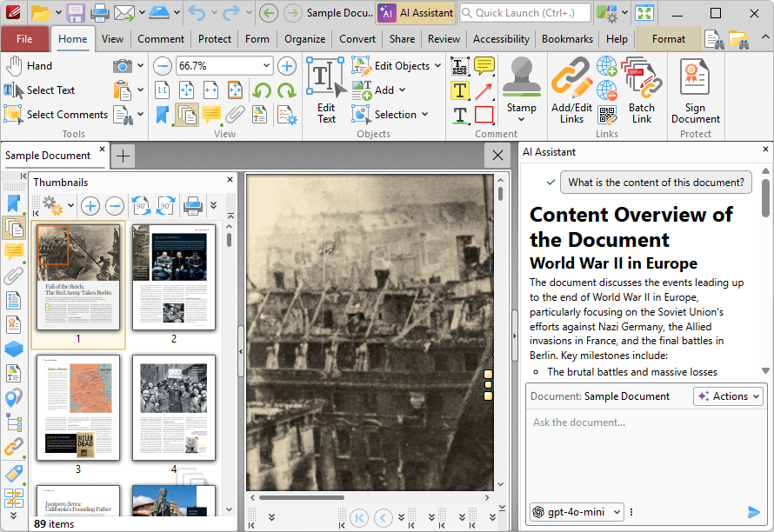Toggle actual size 1:1 view
Image resolution: width=774 pixels, height=532 pixels.
(x=163, y=90)
